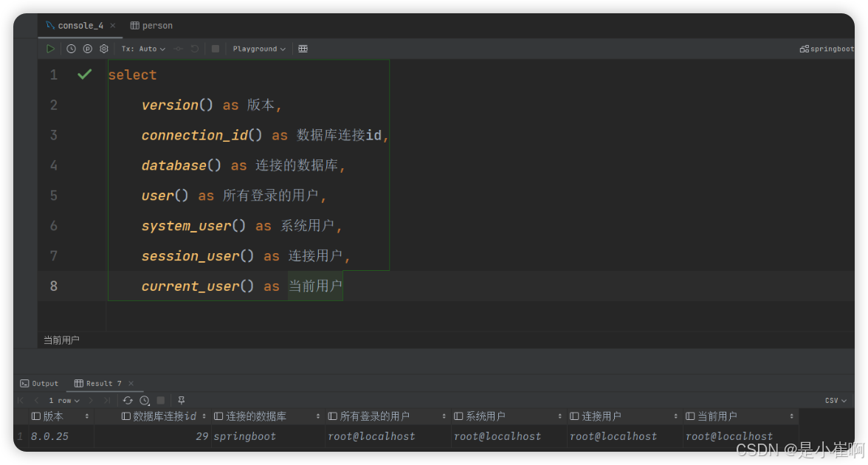Select row number 1 in results
Image resolution: width=868 pixels, height=465 pixels.
point(20,436)
